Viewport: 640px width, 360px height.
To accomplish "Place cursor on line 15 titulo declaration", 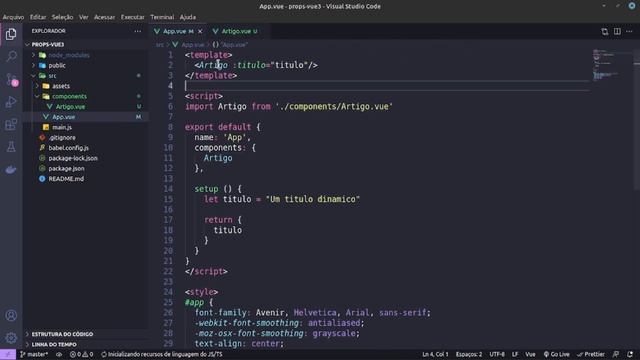I will point(282,199).
